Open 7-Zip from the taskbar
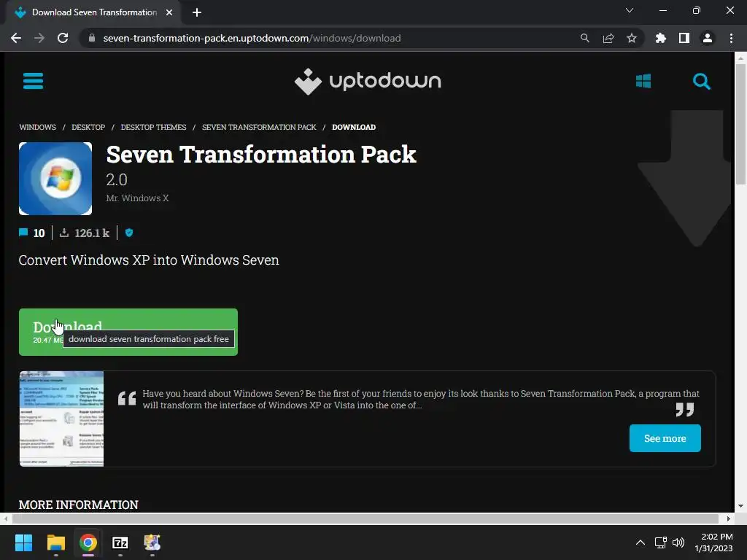The image size is (747, 560). click(x=120, y=542)
